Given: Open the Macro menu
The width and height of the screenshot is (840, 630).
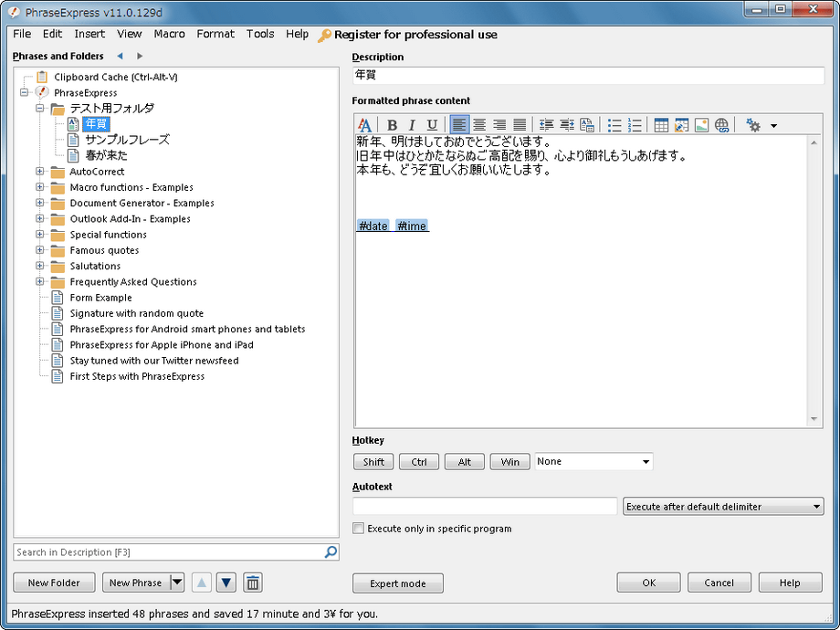Looking at the screenshot, I should [x=169, y=34].
